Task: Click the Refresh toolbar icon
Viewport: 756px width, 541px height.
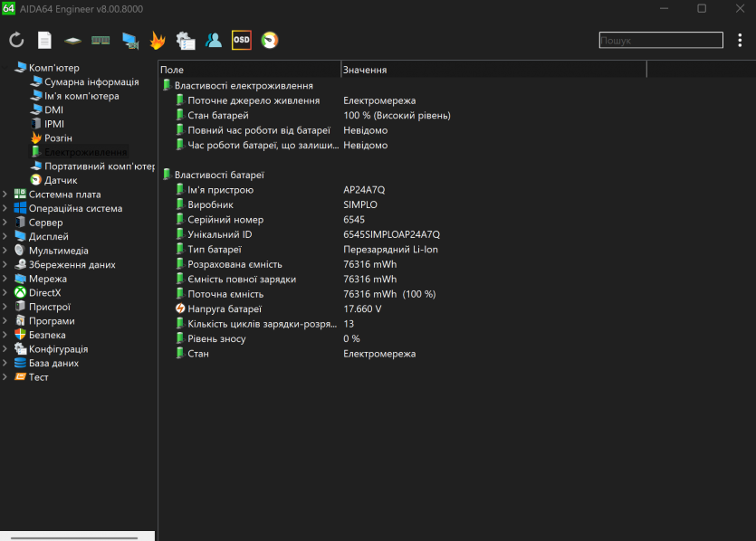Action: click(16, 40)
